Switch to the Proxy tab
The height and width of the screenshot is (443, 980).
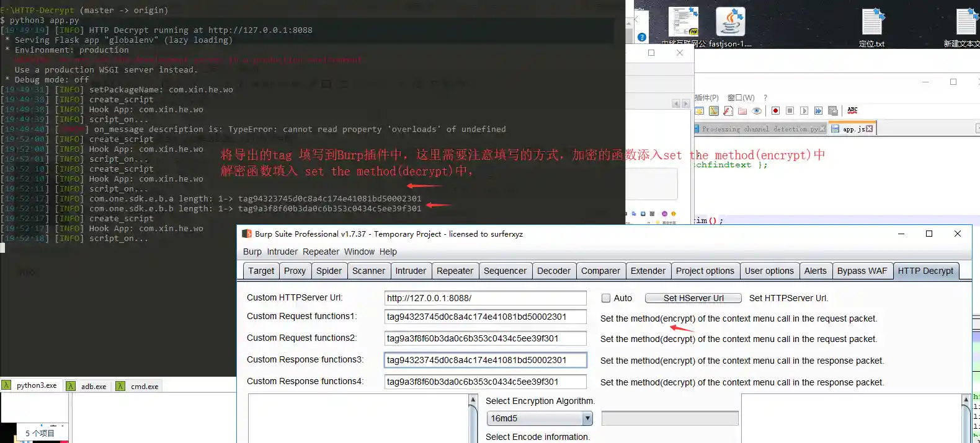tap(295, 271)
